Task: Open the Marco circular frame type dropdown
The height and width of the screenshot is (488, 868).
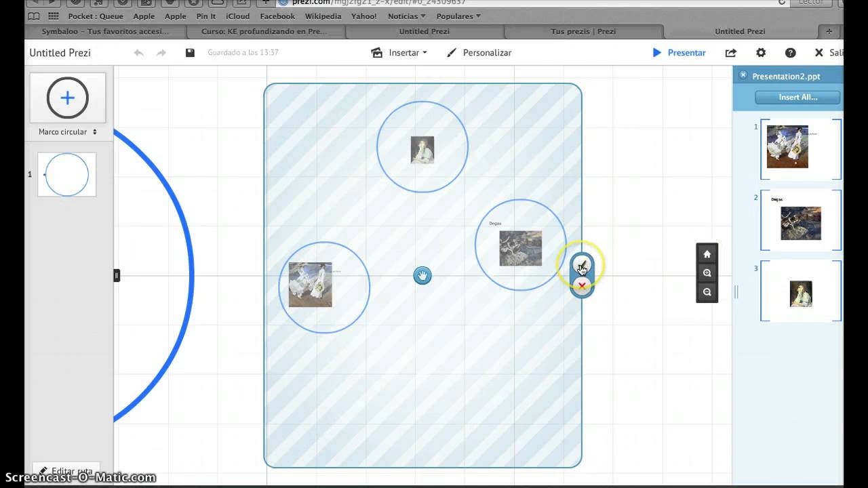Action: tap(67, 132)
